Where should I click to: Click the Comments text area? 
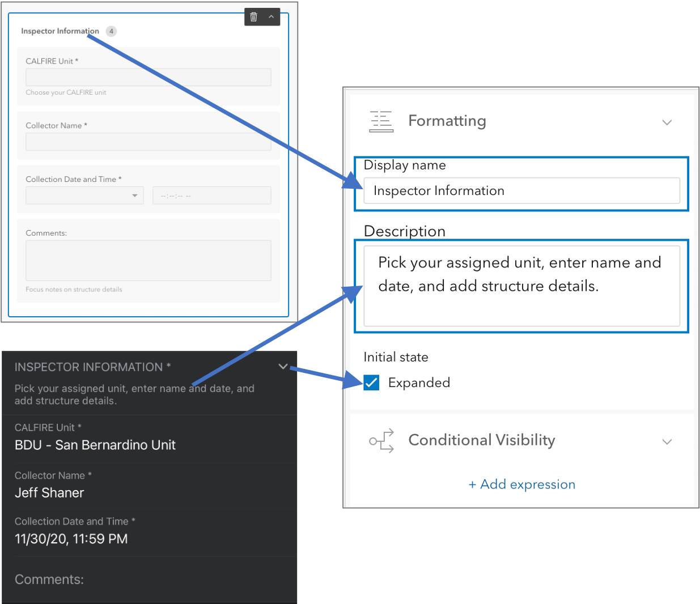pyautogui.click(x=148, y=260)
